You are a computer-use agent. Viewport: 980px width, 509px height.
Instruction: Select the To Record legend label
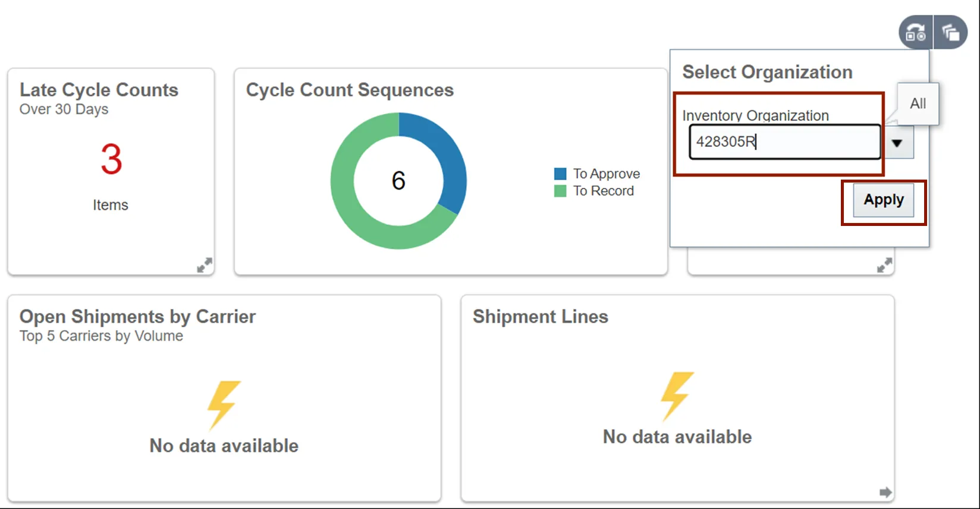(x=604, y=191)
